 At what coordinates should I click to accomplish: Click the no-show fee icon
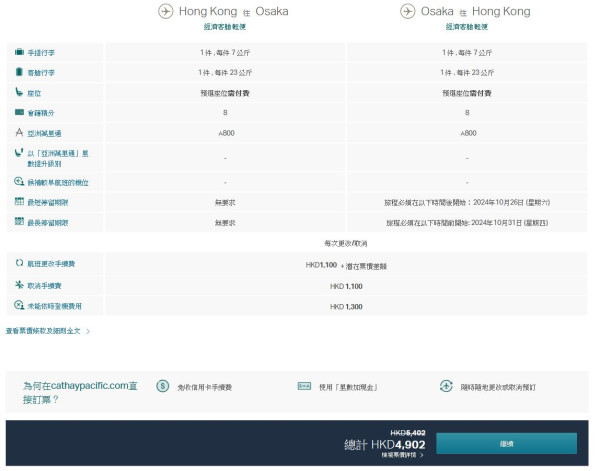point(19,305)
